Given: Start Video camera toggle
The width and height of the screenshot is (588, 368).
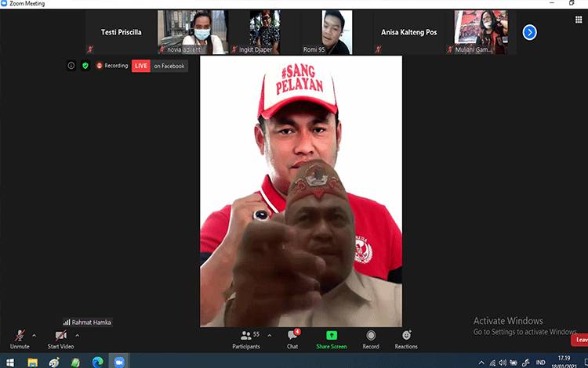Looking at the screenshot, I should (x=60, y=340).
